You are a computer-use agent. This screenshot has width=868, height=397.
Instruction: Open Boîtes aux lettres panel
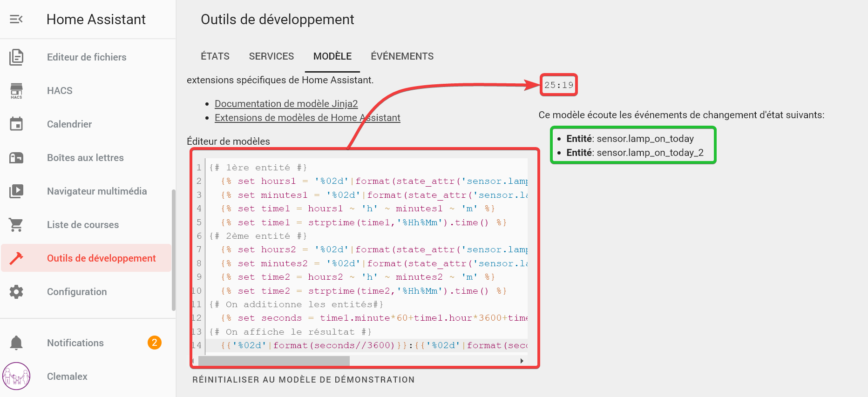pos(85,158)
